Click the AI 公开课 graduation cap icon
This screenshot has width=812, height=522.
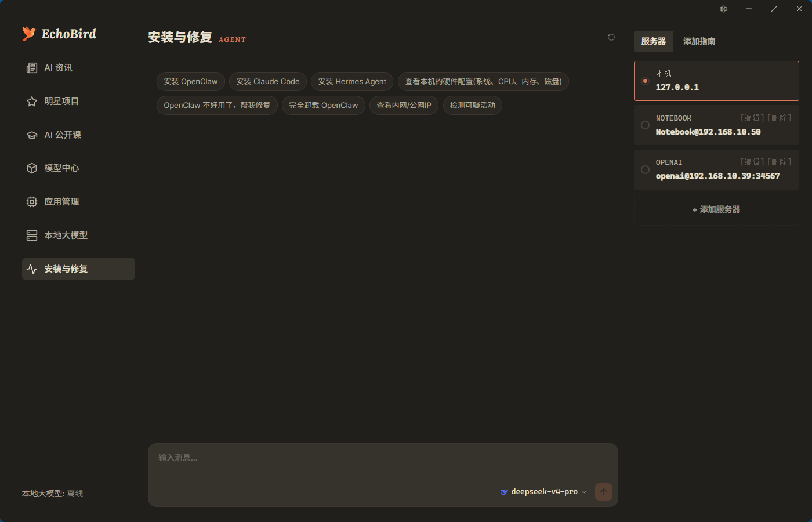(x=32, y=135)
